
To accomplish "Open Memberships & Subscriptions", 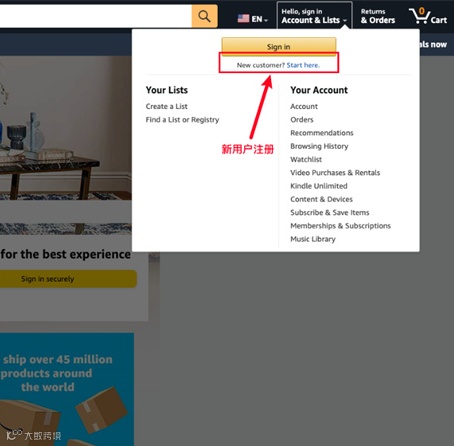I will tap(340, 226).
